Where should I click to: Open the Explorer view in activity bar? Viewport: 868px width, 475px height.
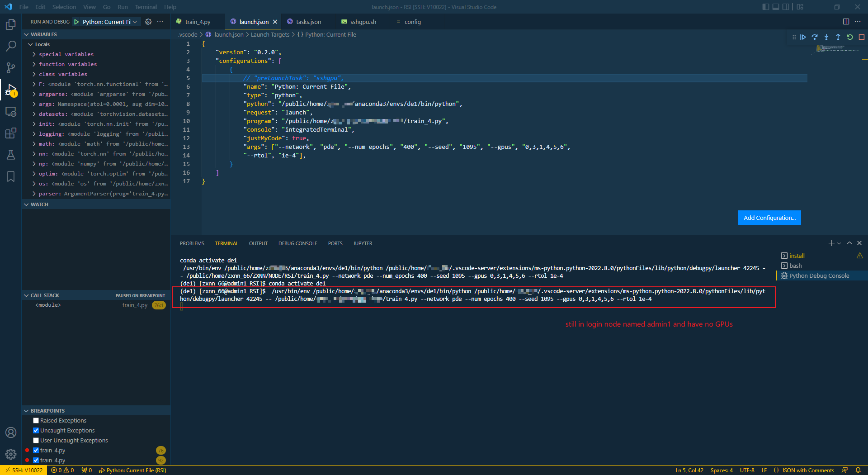tap(11, 24)
